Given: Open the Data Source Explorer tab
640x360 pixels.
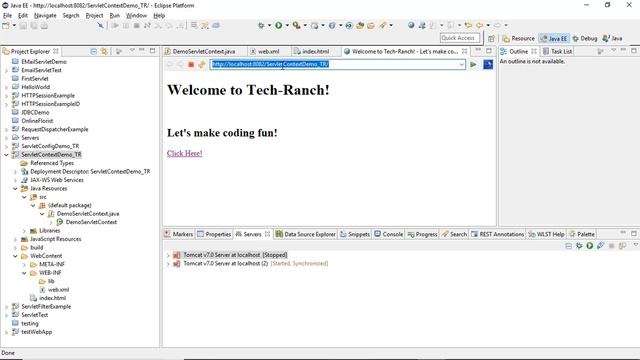Looking at the screenshot, I should (x=305, y=234).
